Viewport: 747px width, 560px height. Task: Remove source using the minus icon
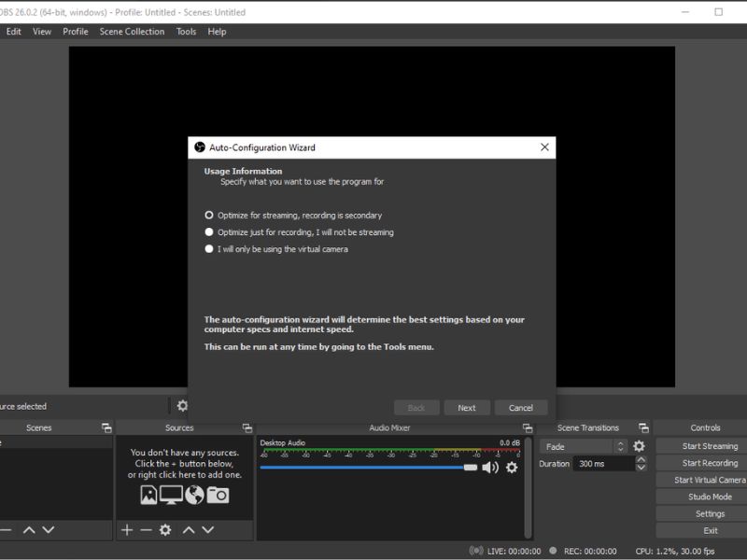tap(146, 529)
